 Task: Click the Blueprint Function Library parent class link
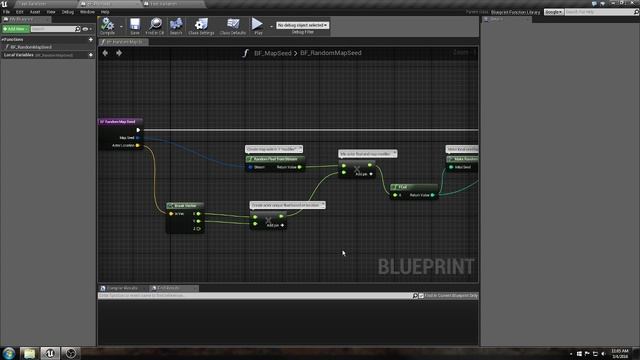pos(516,12)
